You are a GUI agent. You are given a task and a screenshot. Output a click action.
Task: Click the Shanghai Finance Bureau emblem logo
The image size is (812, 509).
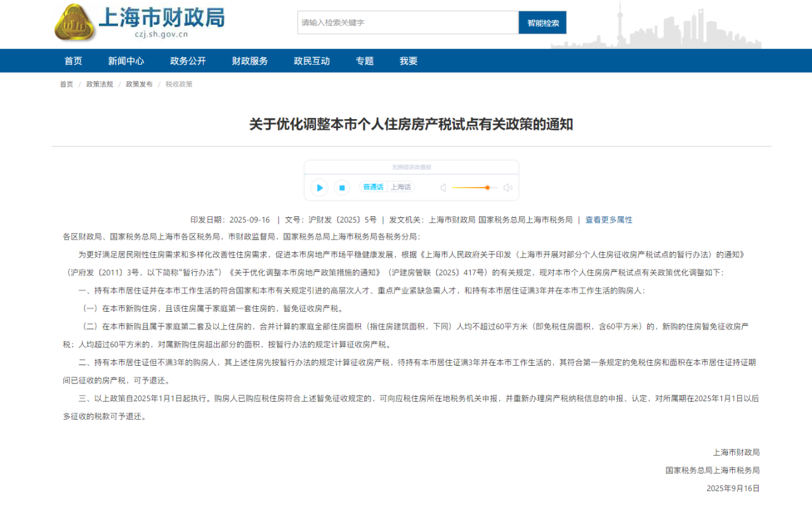click(x=74, y=22)
